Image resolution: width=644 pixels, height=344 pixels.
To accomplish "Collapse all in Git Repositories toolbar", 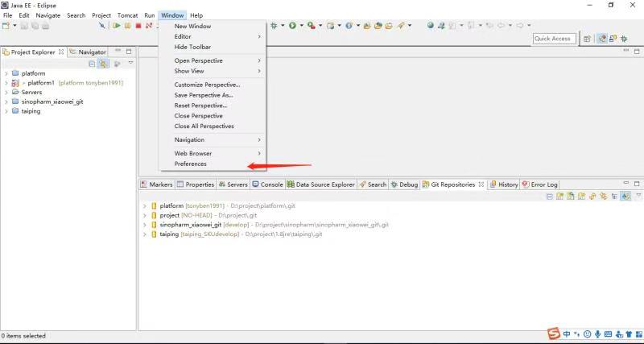I will click(550, 197).
